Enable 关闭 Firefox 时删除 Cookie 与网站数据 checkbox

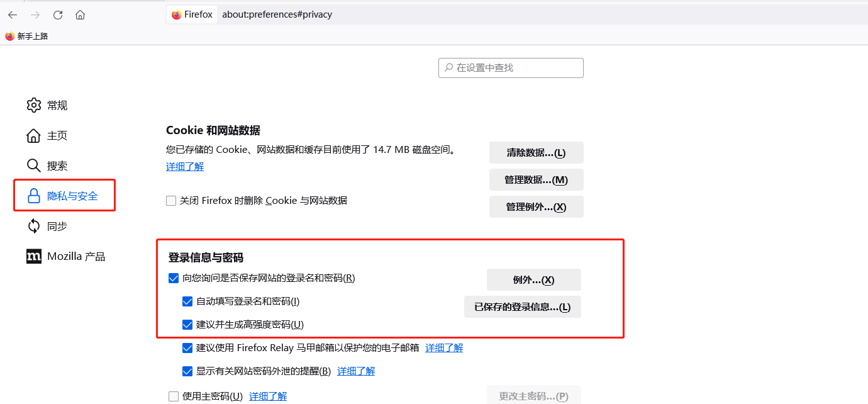tap(171, 201)
